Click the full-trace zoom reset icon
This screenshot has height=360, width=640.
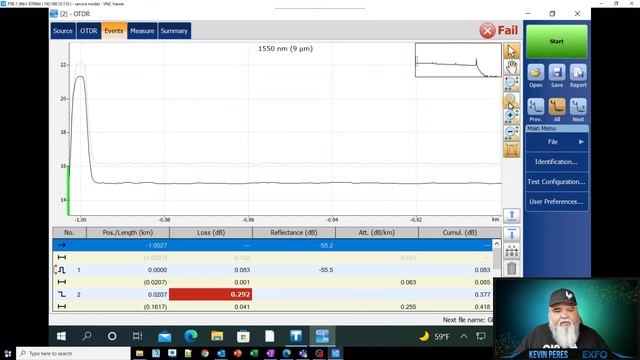tap(511, 149)
